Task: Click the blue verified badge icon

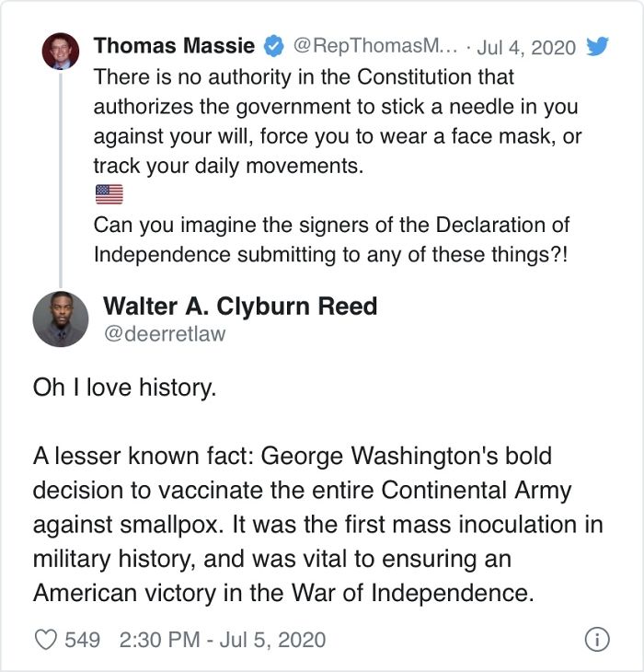Action: coord(273,46)
